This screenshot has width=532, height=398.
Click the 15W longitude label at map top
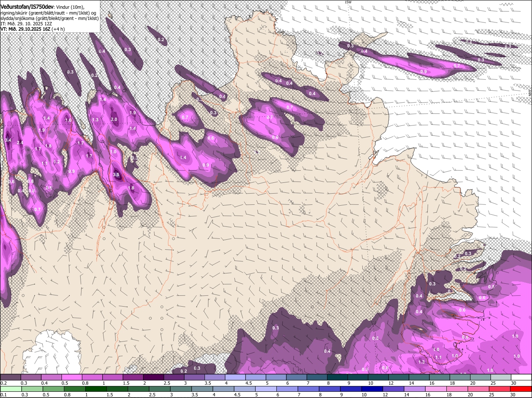[x=347, y=2]
